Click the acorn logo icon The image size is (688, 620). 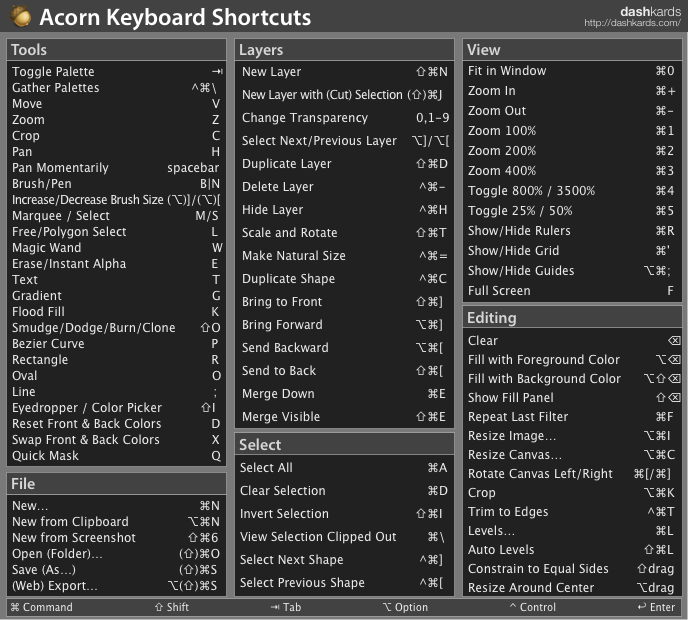[x=20, y=16]
